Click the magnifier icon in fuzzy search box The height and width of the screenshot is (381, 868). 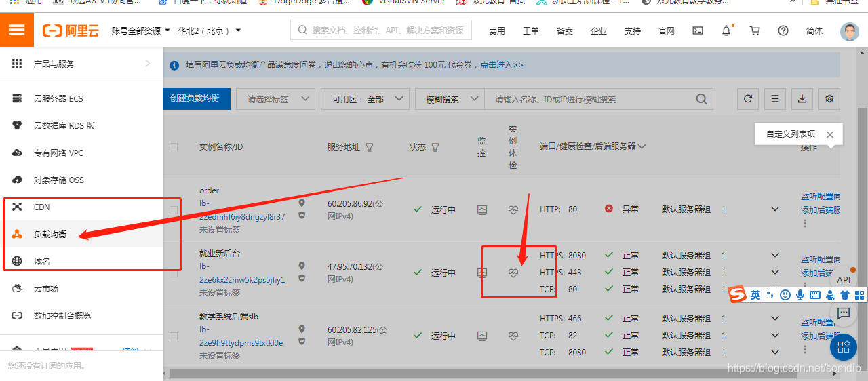click(702, 99)
